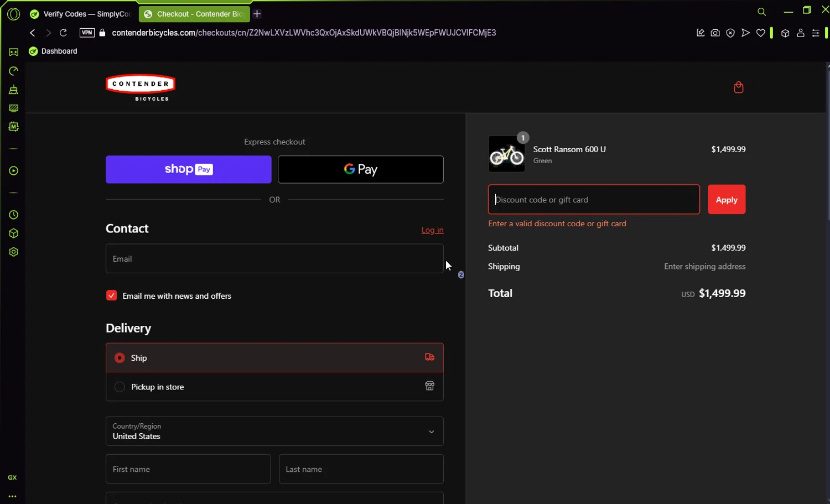Click the Scott Ransom 600 U bike thumbnail

tap(506, 154)
